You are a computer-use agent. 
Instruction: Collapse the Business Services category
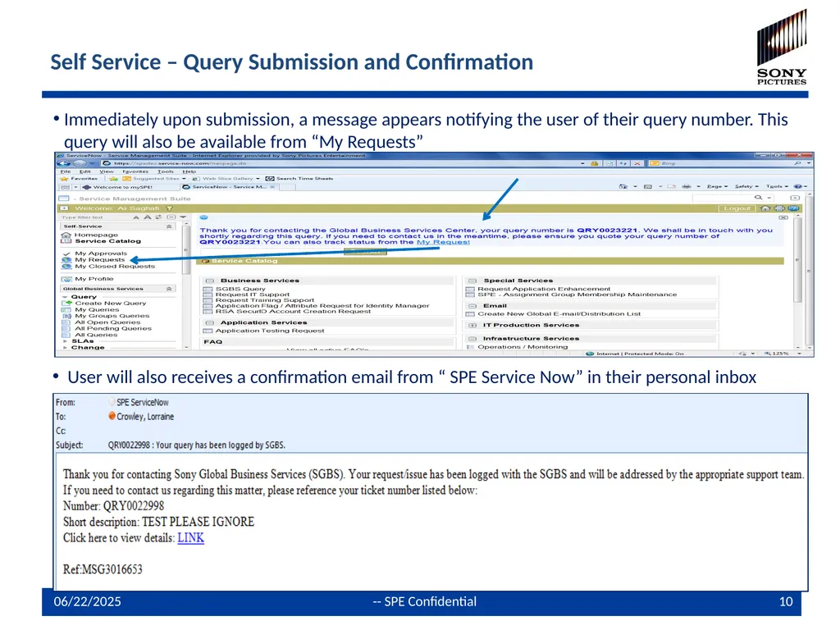209,281
